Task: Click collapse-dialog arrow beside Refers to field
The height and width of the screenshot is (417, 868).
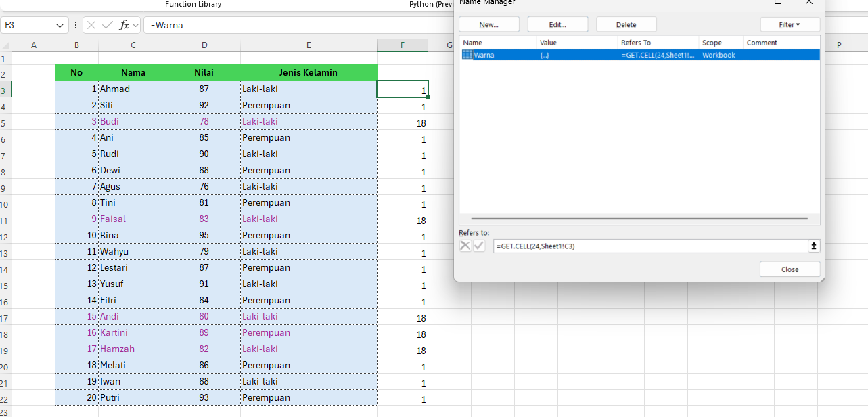Action: point(813,245)
